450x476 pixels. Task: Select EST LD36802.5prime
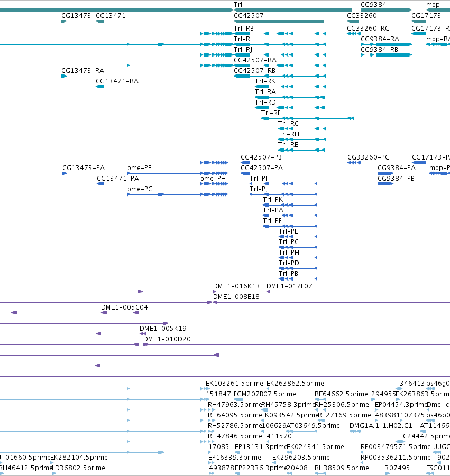click(78, 468)
